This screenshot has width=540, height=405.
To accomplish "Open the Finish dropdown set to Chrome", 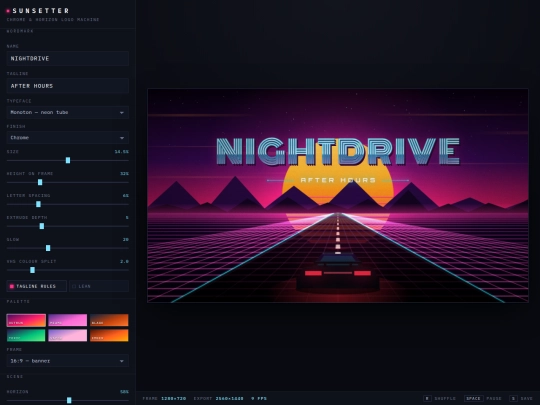I will point(68,138).
